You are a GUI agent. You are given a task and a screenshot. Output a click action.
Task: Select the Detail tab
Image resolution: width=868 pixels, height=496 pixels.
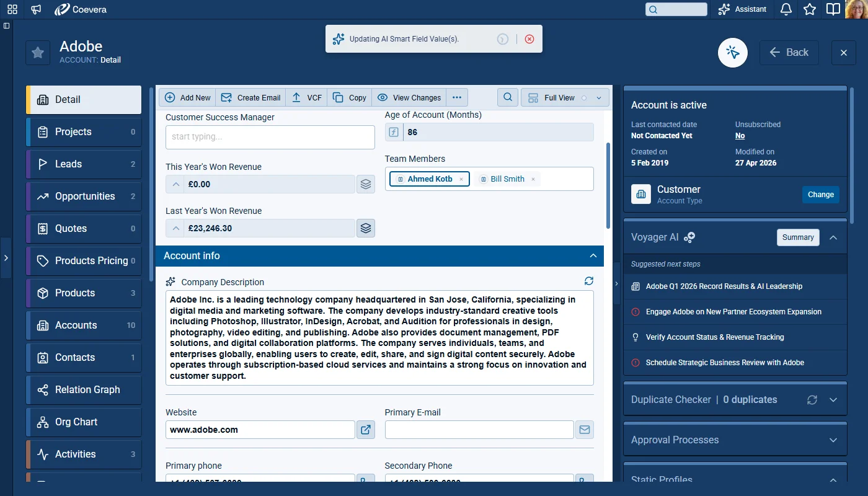point(84,100)
